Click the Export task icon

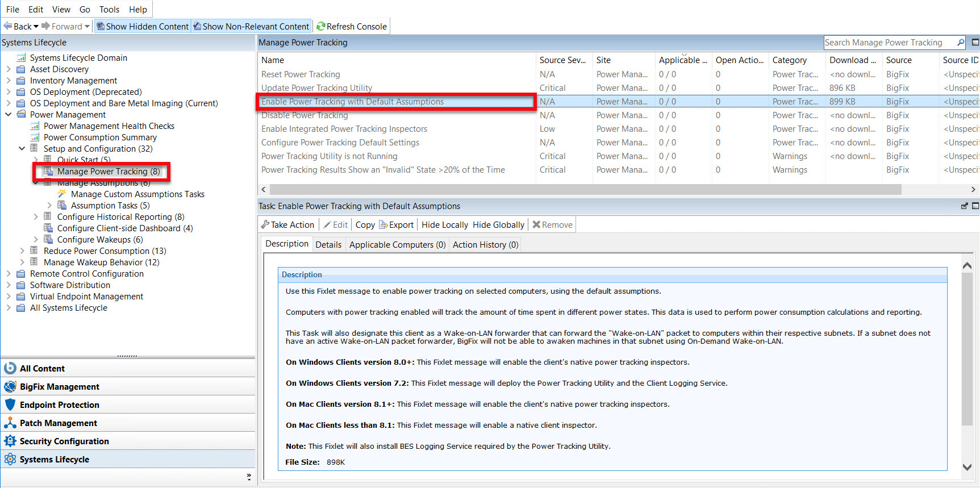click(383, 225)
